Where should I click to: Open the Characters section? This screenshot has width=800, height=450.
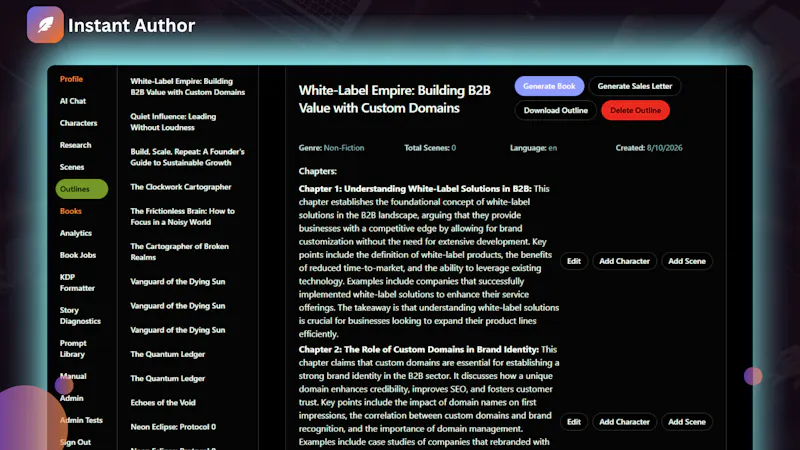click(x=79, y=123)
